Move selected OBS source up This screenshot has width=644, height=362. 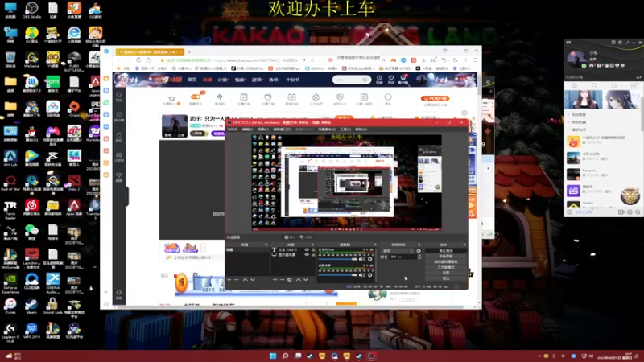pos(299,279)
